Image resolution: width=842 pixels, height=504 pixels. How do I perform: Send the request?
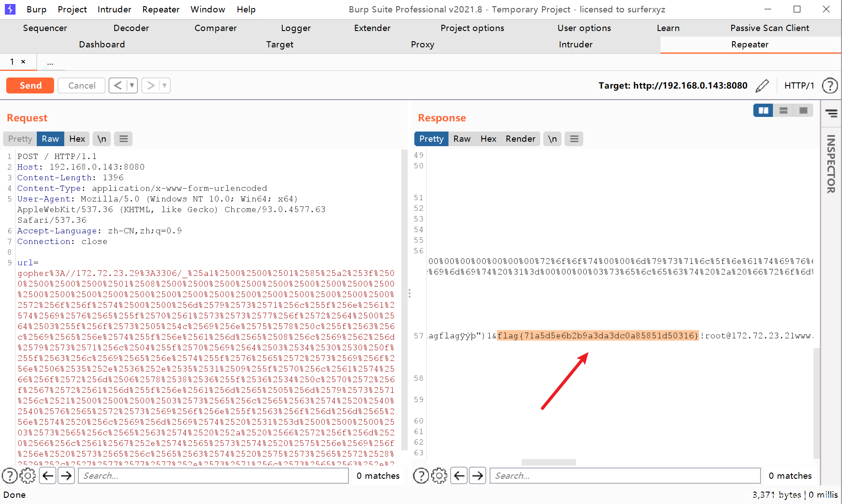point(30,85)
